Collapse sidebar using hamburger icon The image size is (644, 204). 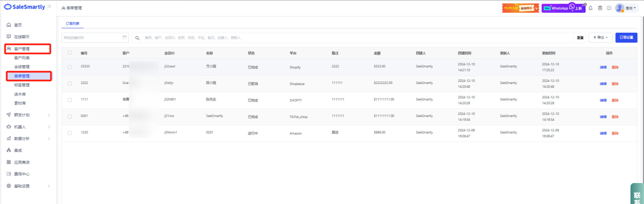49,6
